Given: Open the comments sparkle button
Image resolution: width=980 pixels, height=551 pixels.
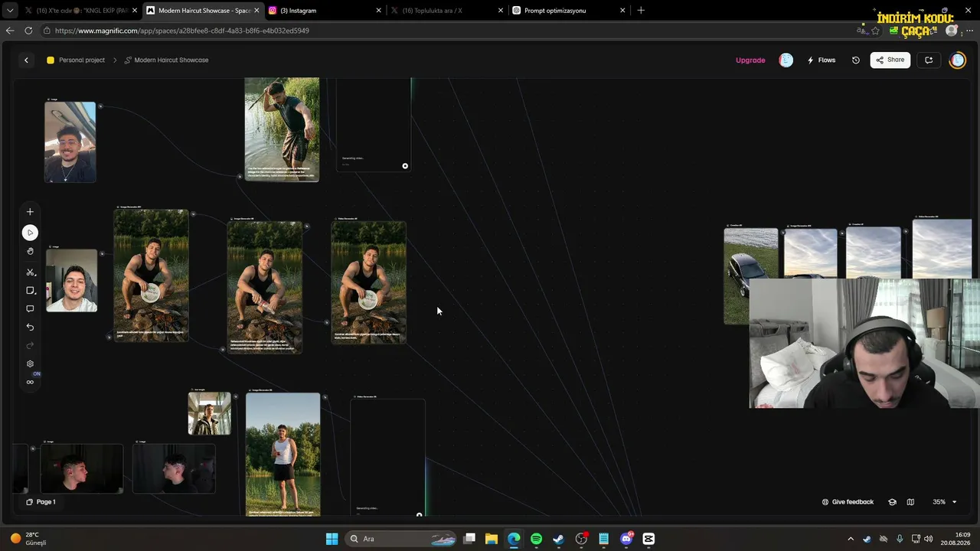Looking at the screenshot, I should pyautogui.click(x=929, y=60).
